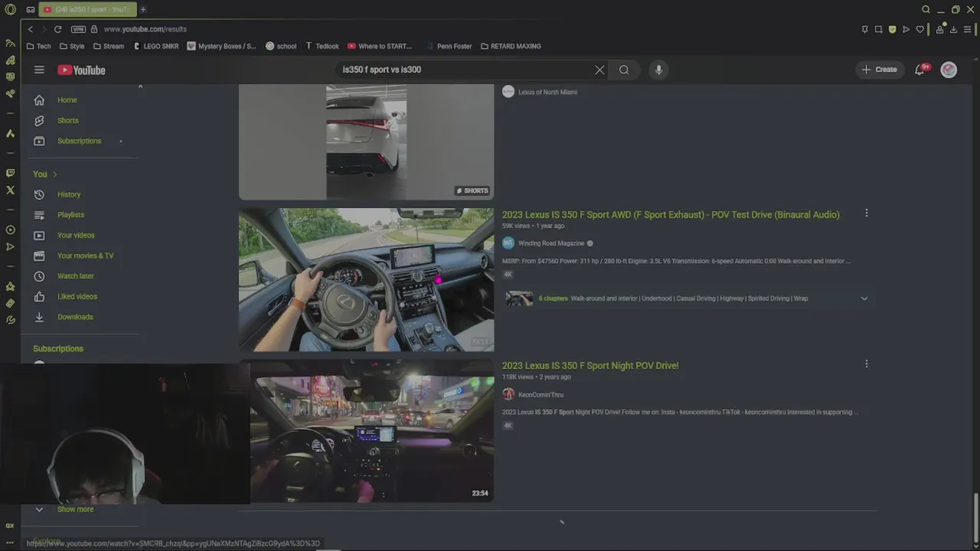
Task: Expand Show more under Subscriptions
Action: point(75,510)
